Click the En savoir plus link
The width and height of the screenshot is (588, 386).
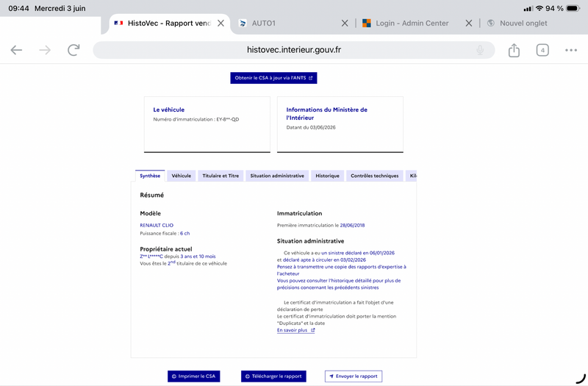(296, 330)
